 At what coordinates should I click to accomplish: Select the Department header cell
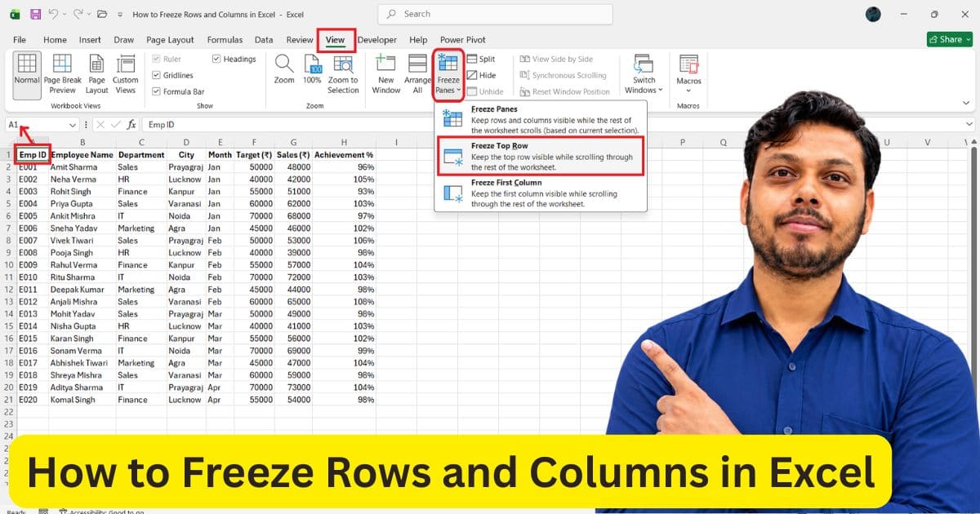pos(141,154)
